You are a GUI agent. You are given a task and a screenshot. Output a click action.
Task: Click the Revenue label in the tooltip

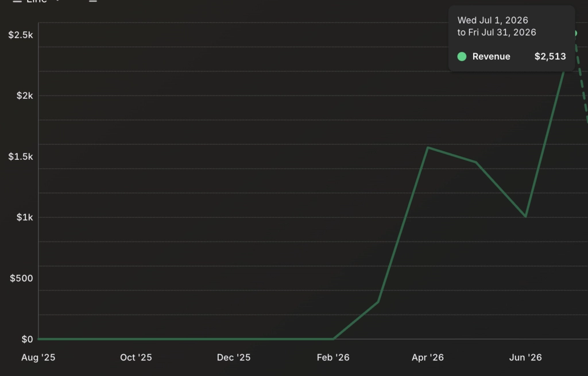coord(492,57)
